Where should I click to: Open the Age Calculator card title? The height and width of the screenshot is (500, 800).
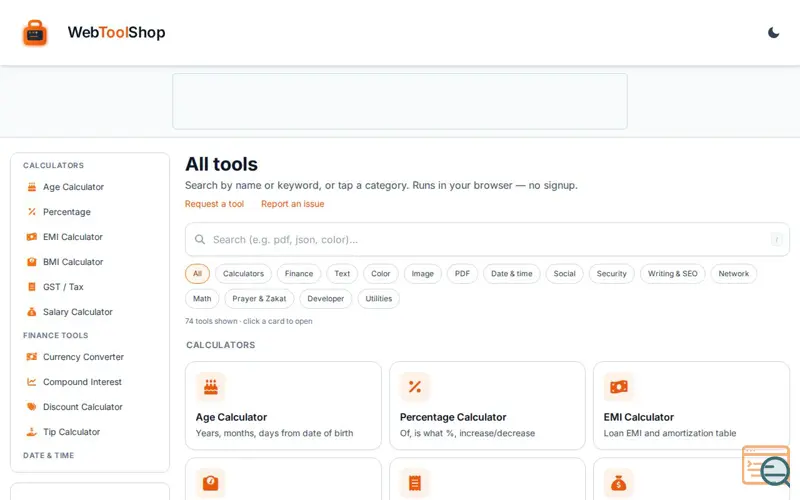click(x=231, y=417)
